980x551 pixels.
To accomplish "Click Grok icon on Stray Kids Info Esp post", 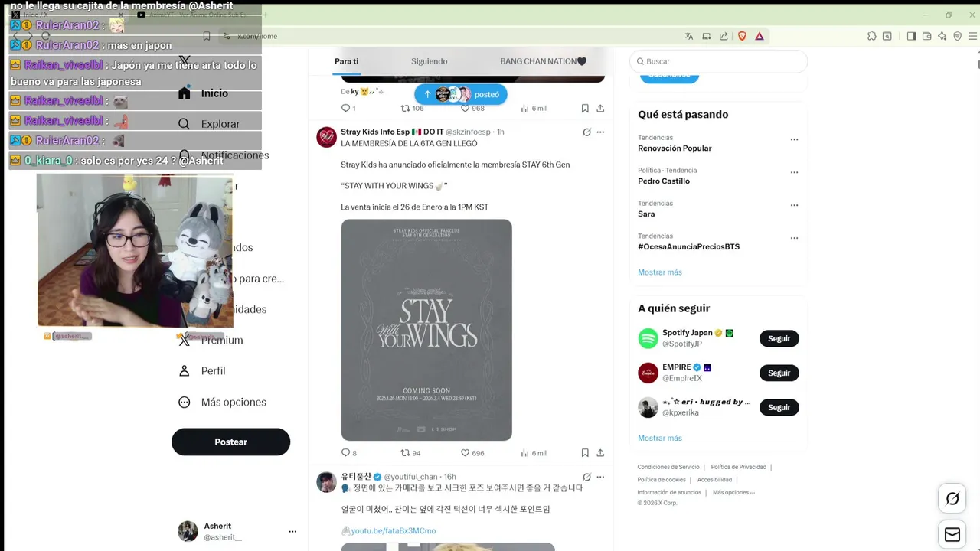I will click(586, 132).
